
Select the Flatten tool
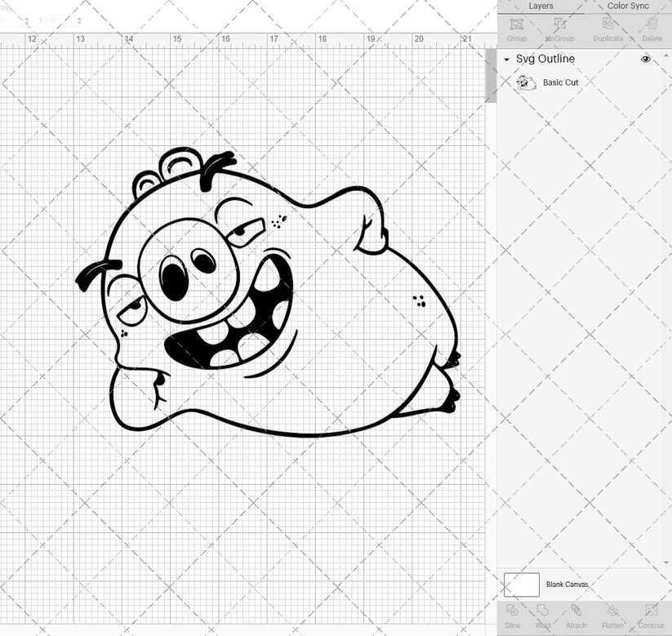tap(613, 616)
